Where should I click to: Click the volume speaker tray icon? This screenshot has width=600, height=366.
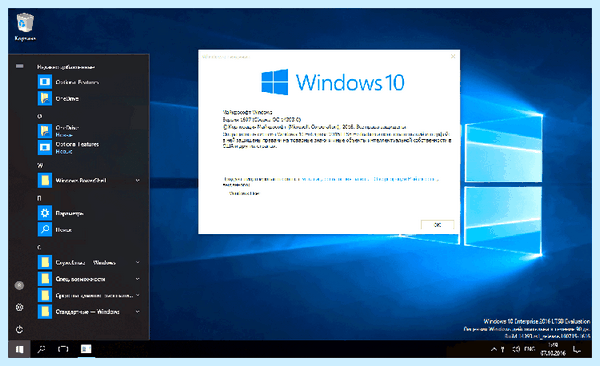click(x=516, y=349)
